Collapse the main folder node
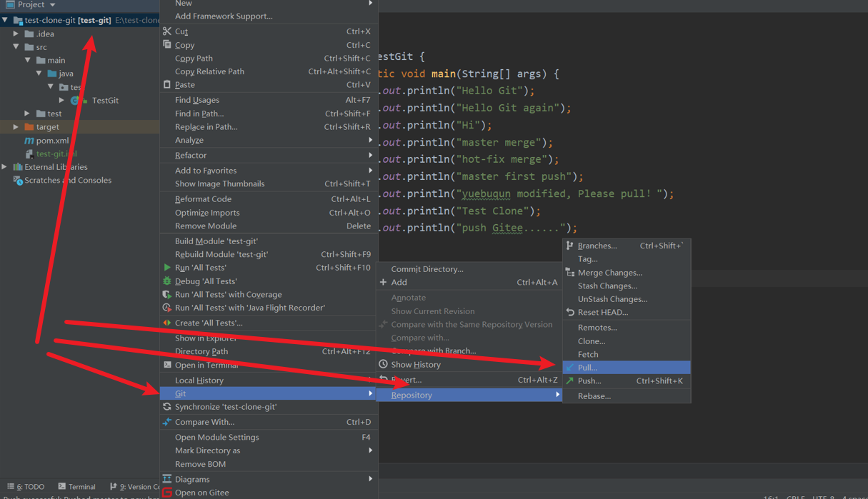 coord(28,60)
